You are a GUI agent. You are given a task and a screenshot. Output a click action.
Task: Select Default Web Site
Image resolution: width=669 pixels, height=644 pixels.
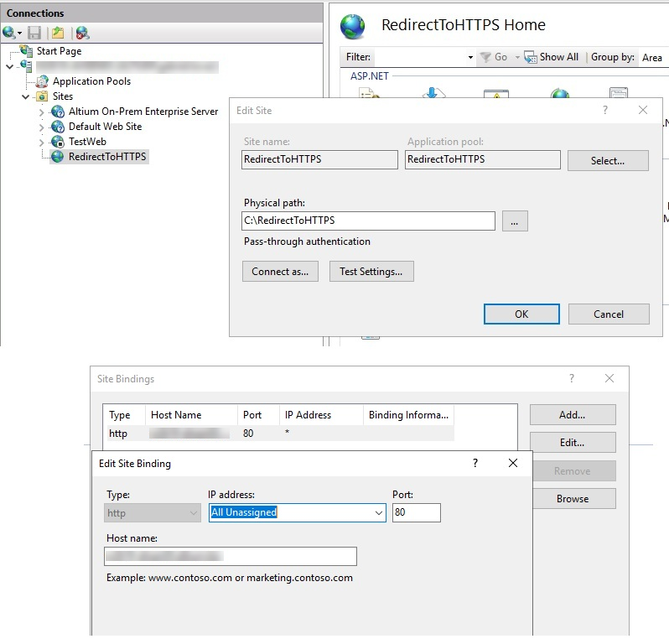[x=105, y=127]
